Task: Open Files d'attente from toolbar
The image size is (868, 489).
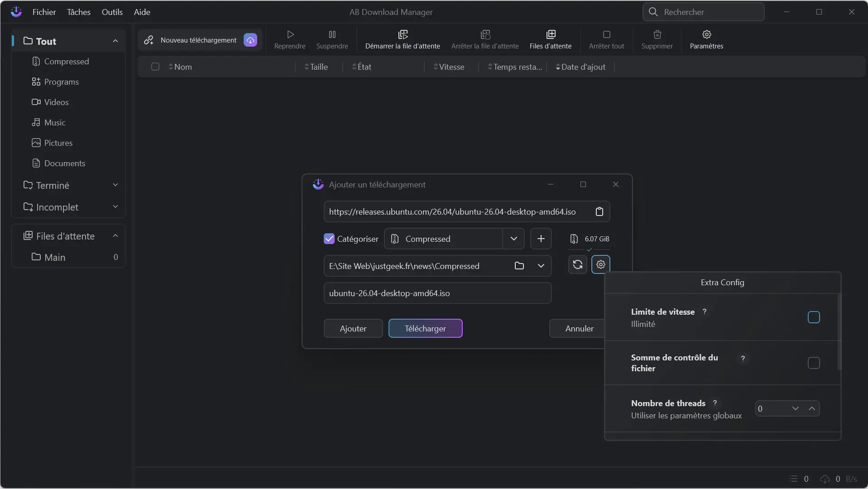Action: pos(550,39)
